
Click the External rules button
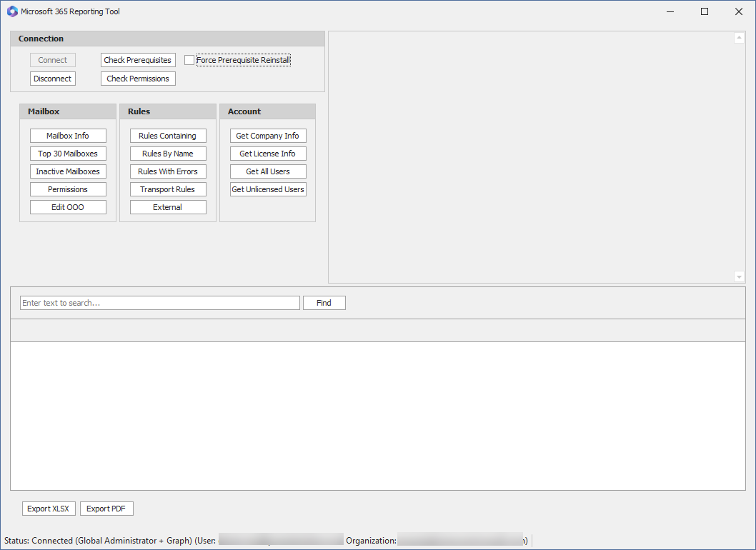pyautogui.click(x=168, y=207)
